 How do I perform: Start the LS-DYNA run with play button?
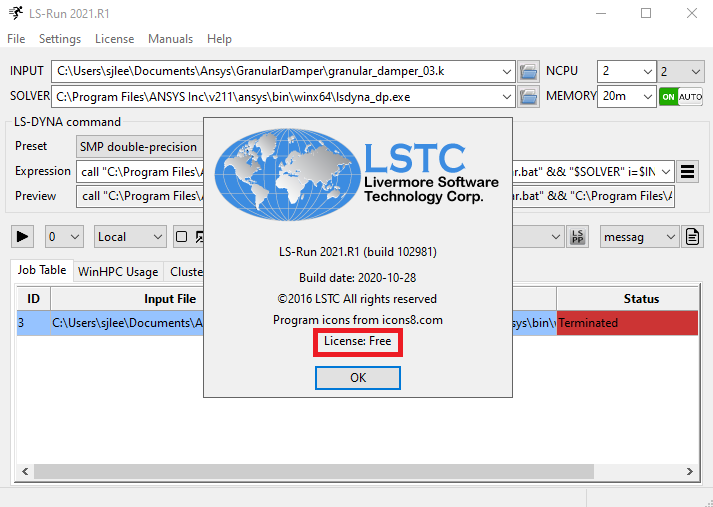[22, 236]
